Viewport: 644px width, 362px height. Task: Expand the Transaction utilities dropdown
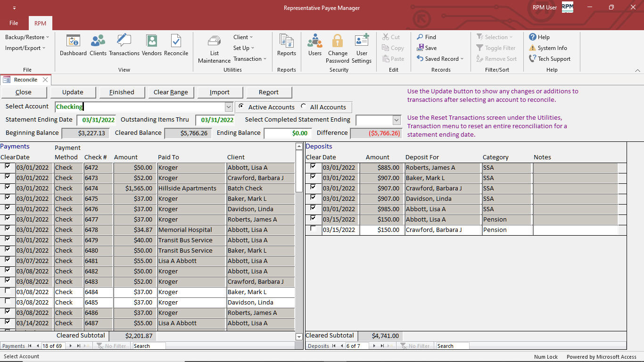(250, 59)
